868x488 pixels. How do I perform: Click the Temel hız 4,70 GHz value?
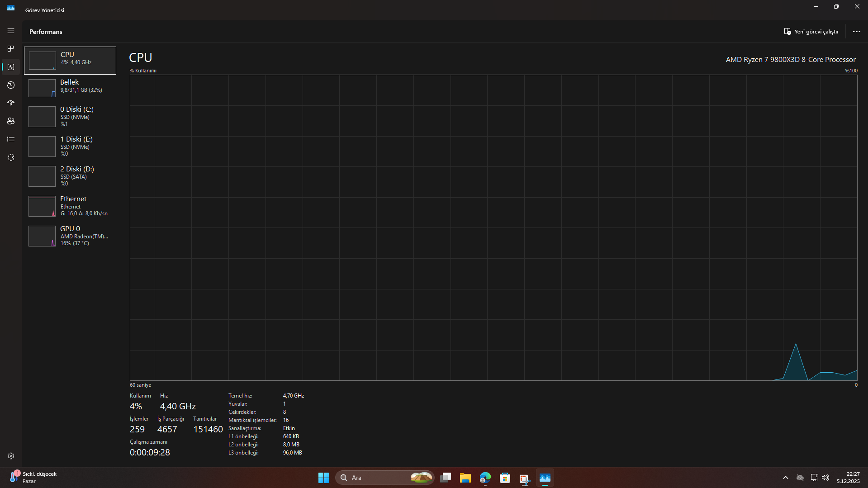pos(294,396)
